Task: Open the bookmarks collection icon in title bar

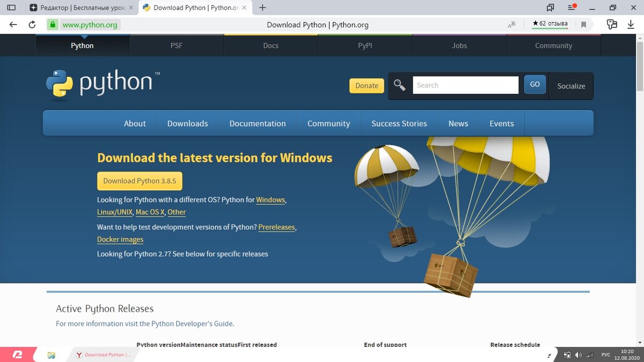Action: pos(550,8)
